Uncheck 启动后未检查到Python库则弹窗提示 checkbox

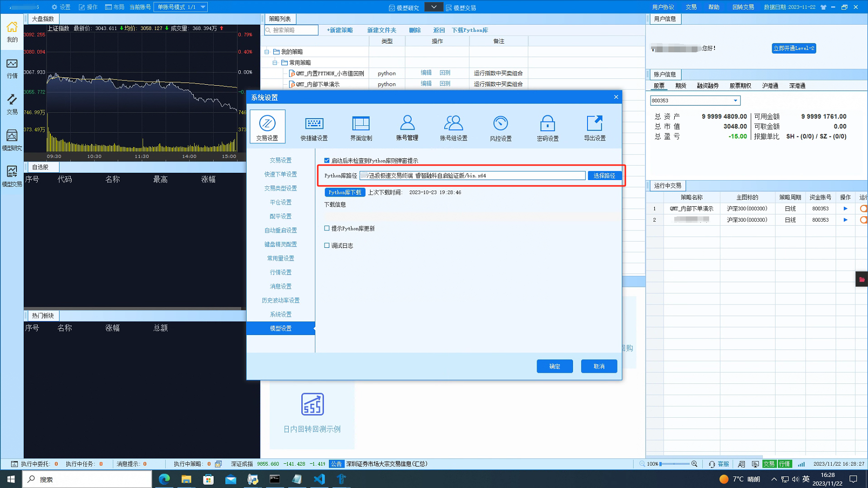point(327,160)
